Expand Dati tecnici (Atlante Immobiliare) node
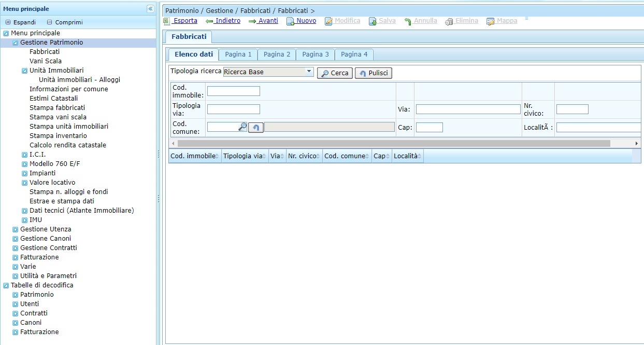644x345 pixels. [x=24, y=211]
